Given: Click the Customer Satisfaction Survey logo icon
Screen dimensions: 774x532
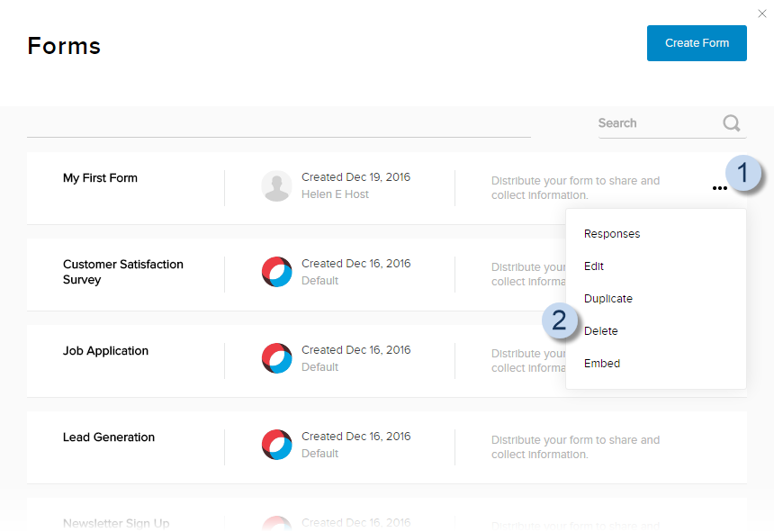Looking at the screenshot, I should point(276,272).
